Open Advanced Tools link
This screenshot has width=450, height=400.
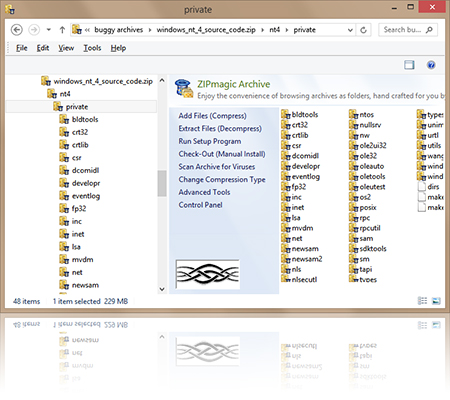(x=204, y=192)
